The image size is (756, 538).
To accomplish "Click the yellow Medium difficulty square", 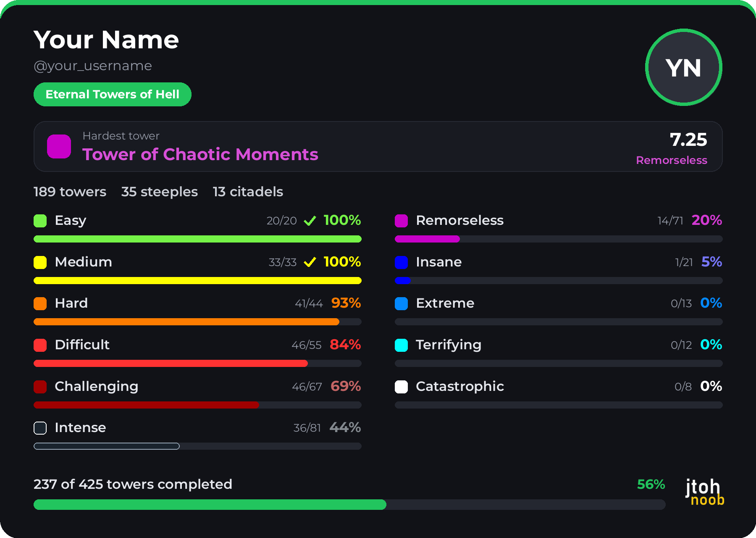I will coord(40,262).
